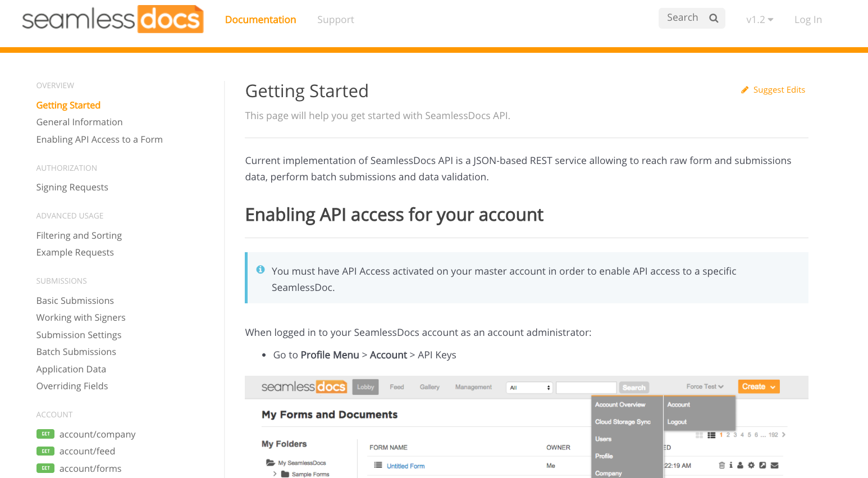The width and height of the screenshot is (868, 478).
Task: Open Example Requests page
Action: pyautogui.click(x=75, y=252)
